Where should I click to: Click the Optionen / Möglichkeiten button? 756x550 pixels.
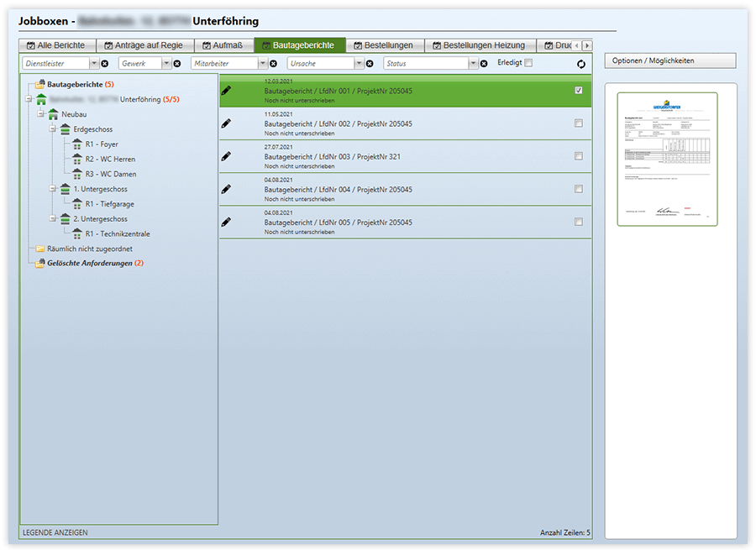tap(669, 60)
